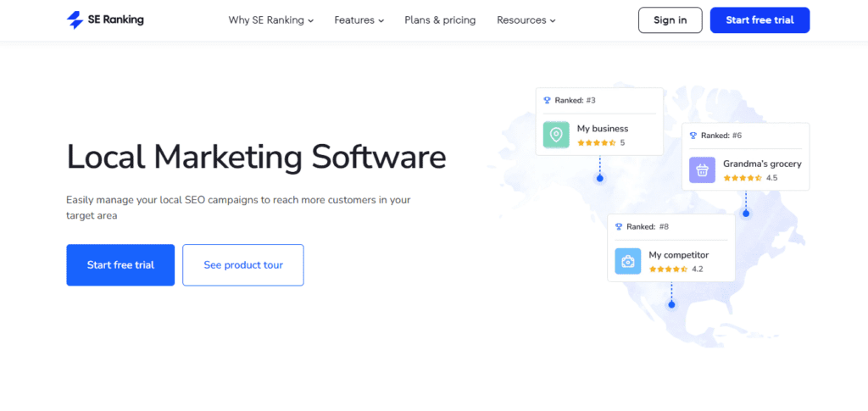Click the hero Start free trial button
This screenshot has width=868, height=411.
120,265
